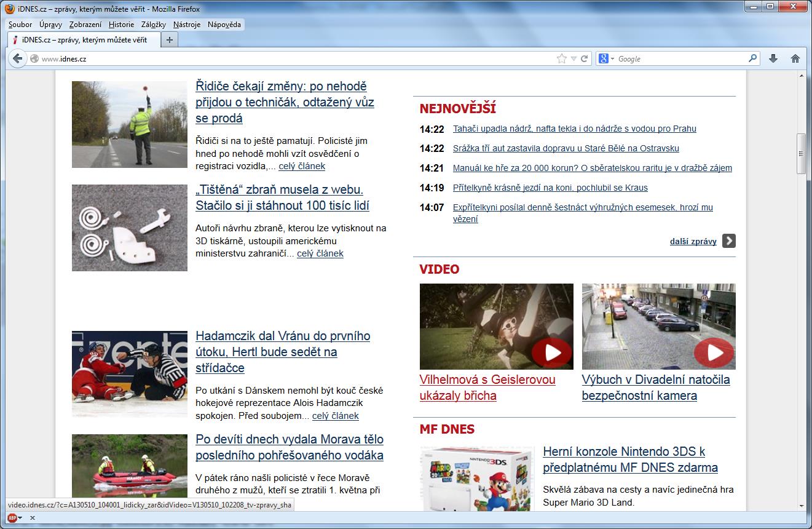Image resolution: width=812 pixels, height=529 pixels.
Task: Open the Vilhelmová s Geislerovou ukázaly břicha link
Action: 487,388
